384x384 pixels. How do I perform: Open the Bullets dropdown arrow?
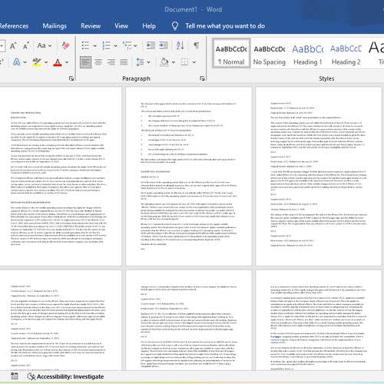pos(95,46)
